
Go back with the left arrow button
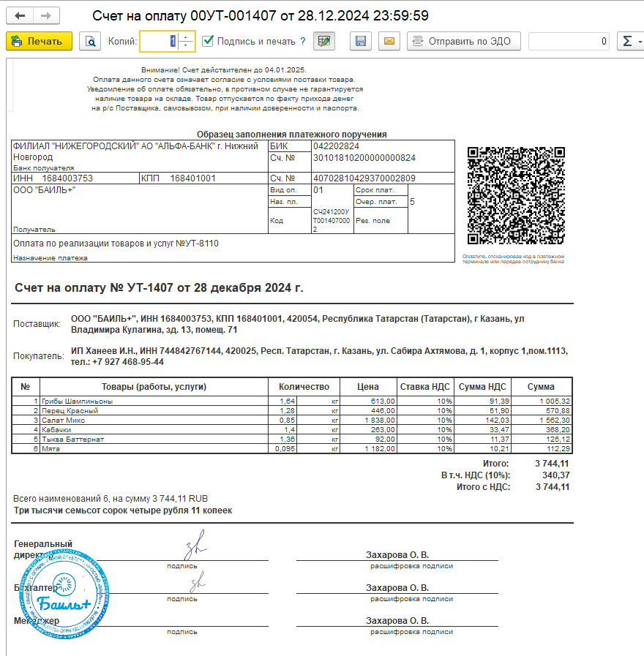click(20, 16)
